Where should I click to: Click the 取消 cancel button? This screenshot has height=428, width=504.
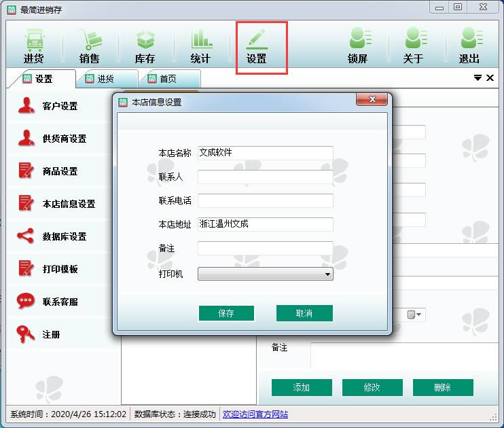click(304, 313)
